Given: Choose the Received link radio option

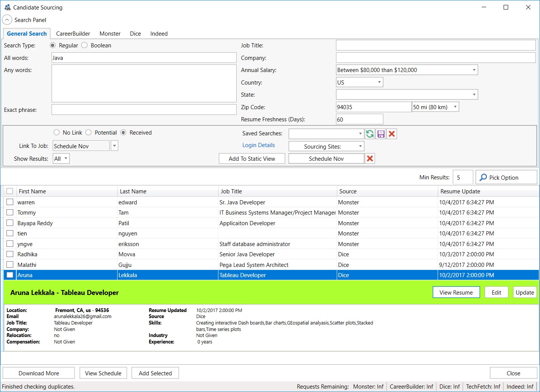Looking at the screenshot, I should pos(123,132).
